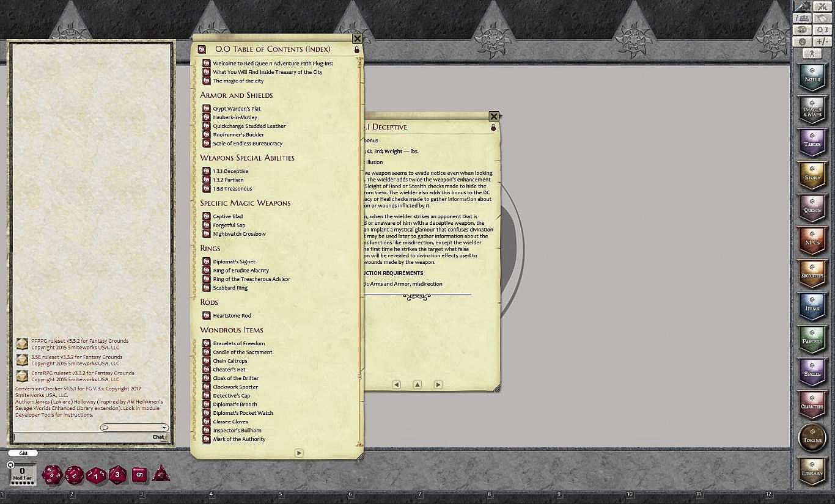The image size is (835, 504).
Task: Click previous arrow in Deceptive window
Action: click(396, 385)
